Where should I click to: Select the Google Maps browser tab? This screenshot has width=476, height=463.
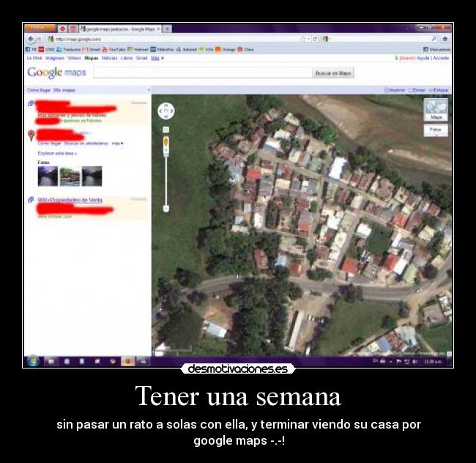click(120, 29)
